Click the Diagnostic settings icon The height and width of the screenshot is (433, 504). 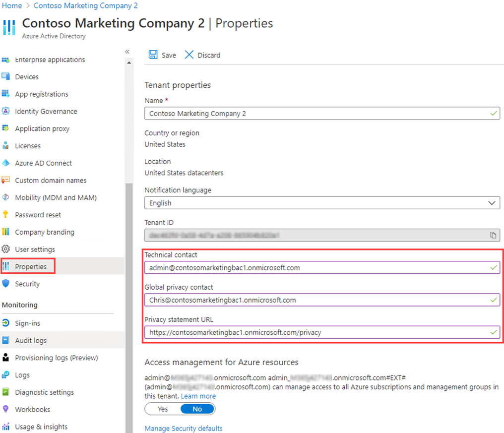point(5,392)
